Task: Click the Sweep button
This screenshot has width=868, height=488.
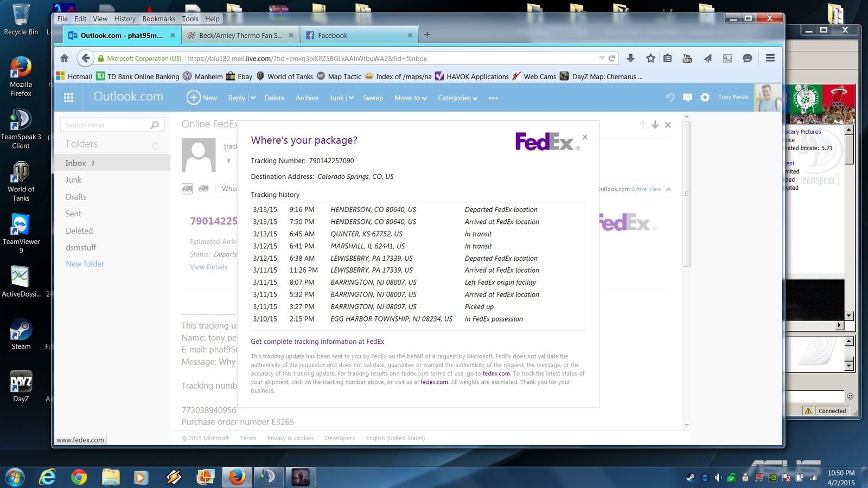Action: (x=373, y=98)
